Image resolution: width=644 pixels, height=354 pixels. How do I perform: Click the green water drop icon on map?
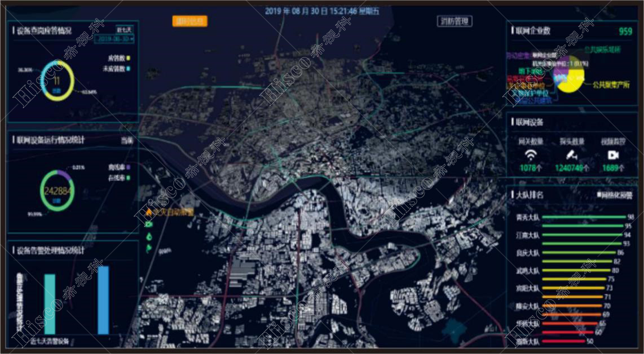pyautogui.click(x=149, y=237)
